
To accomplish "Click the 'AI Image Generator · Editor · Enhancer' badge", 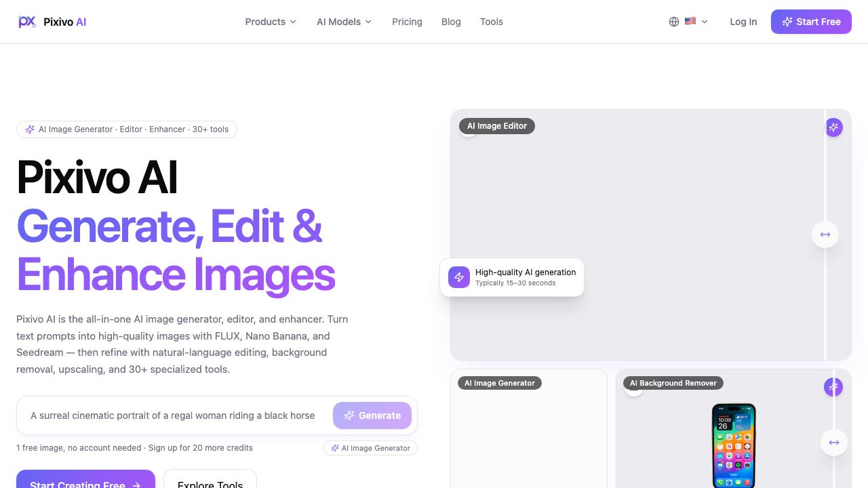I will pyautogui.click(x=127, y=129).
